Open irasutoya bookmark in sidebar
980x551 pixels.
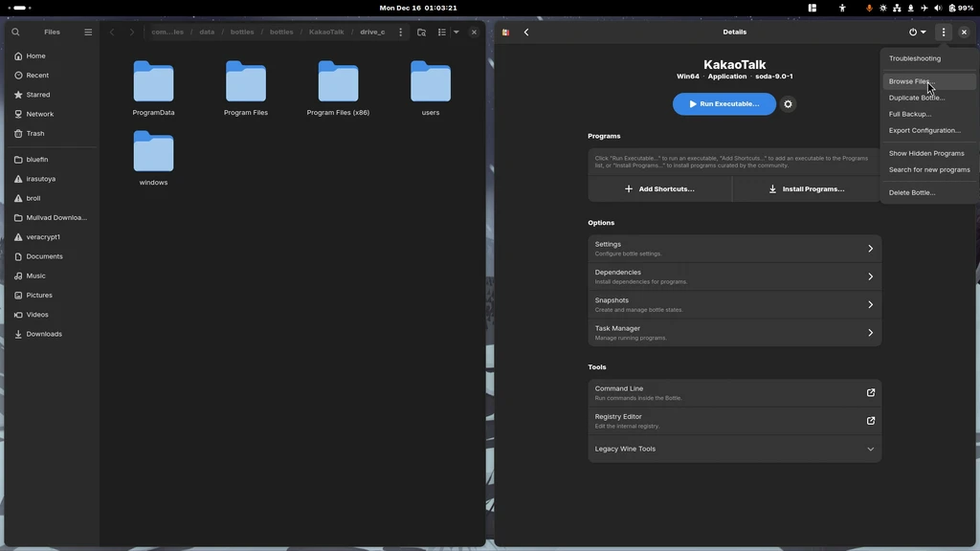click(53, 179)
